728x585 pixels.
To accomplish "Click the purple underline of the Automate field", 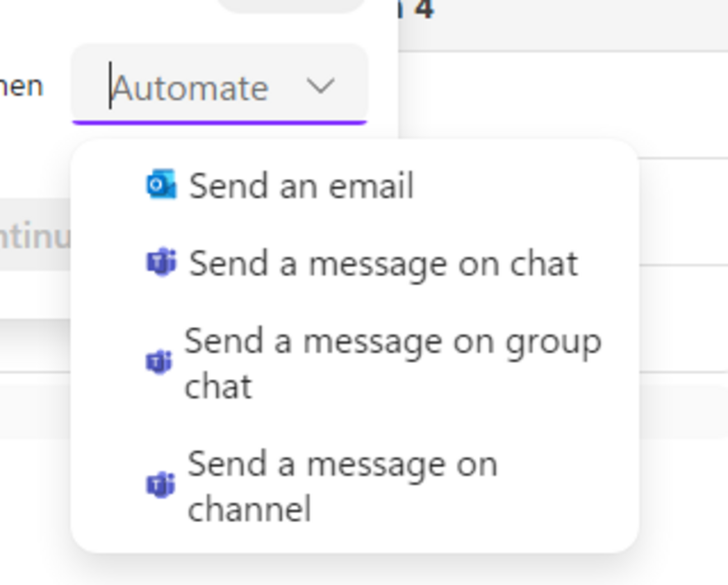I will click(x=220, y=122).
